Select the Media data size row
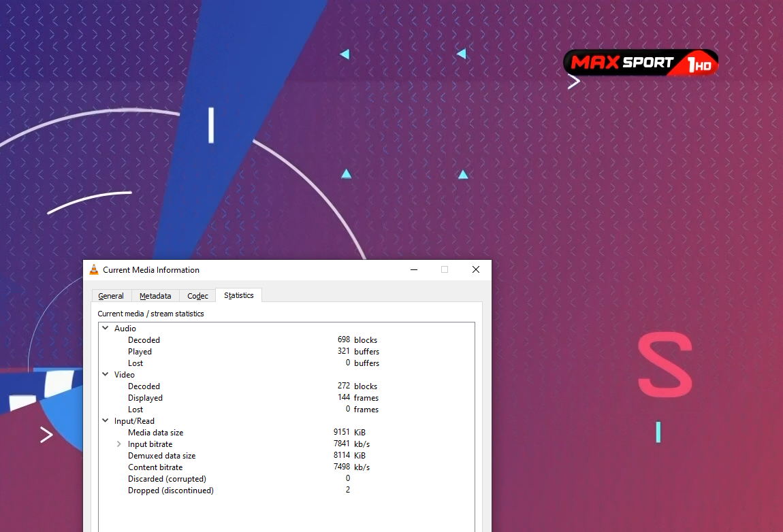Image resolution: width=783 pixels, height=532 pixels. tap(287, 433)
